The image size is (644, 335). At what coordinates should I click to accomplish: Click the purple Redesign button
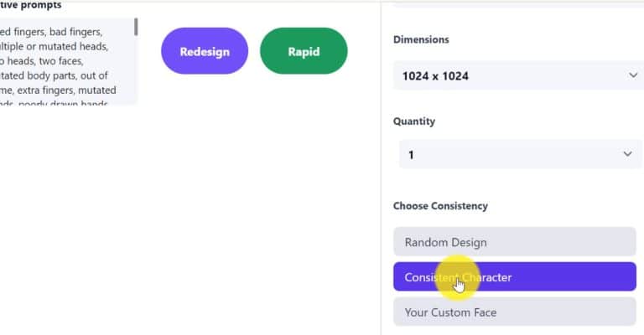coord(205,51)
